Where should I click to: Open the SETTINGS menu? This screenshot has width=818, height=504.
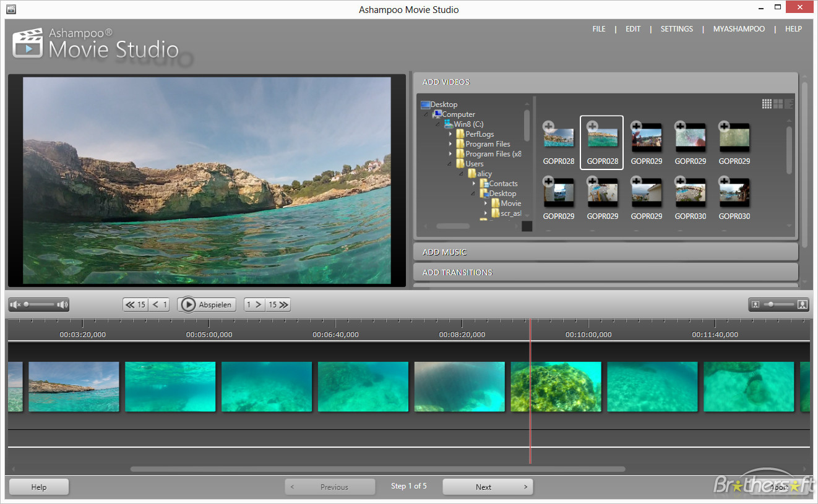pyautogui.click(x=676, y=29)
